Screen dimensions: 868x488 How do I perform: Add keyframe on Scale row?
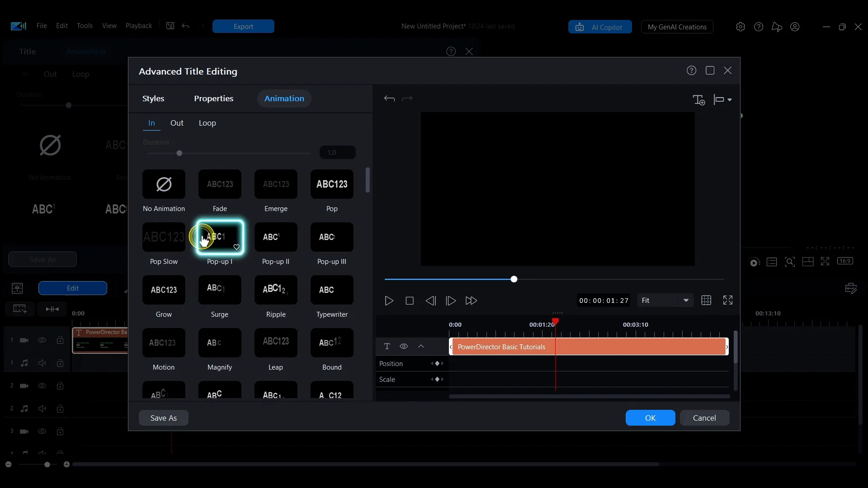[x=437, y=380]
